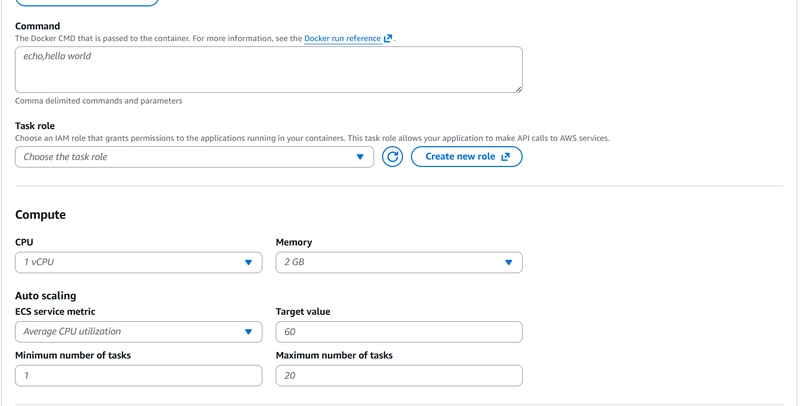Click the Memory dropdown arrow icon
Screen dimensions: 800x406
[x=508, y=262]
